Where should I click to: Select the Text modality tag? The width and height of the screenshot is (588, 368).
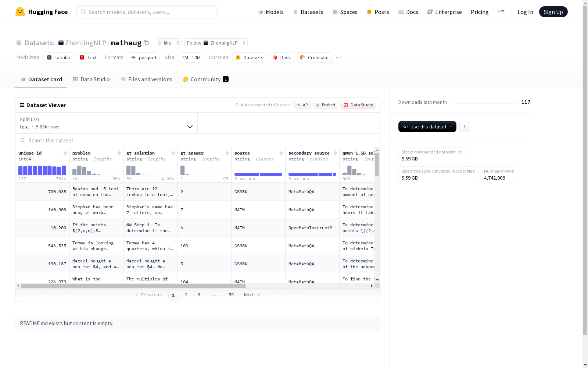click(x=88, y=57)
